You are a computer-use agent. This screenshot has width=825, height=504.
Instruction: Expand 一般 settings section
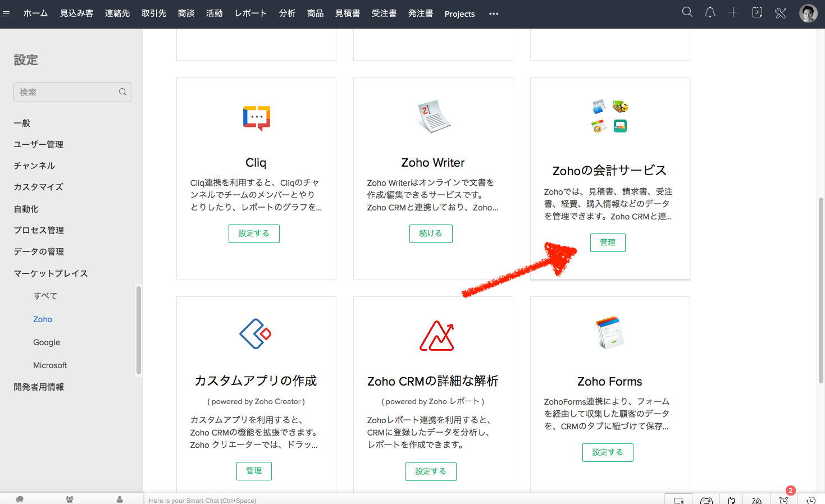click(22, 123)
